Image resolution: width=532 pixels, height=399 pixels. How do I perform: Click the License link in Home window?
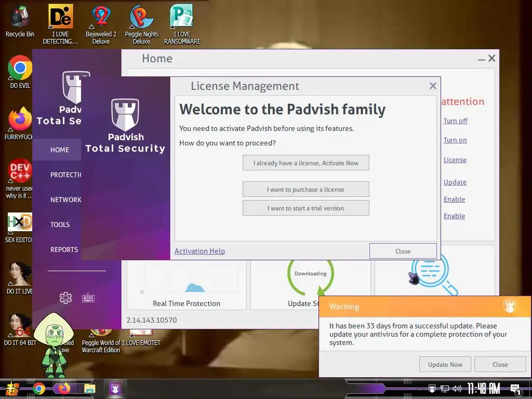[x=455, y=159]
